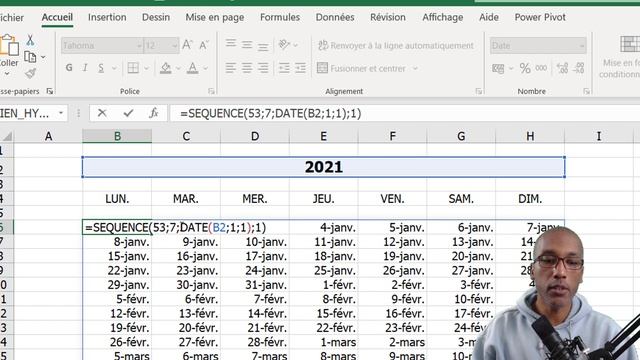Align text right icon
The width and height of the screenshot is (640, 360).
[x=263, y=68]
